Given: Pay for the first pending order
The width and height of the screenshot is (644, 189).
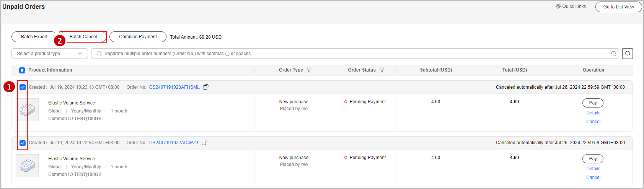Looking at the screenshot, I should 593,103.
